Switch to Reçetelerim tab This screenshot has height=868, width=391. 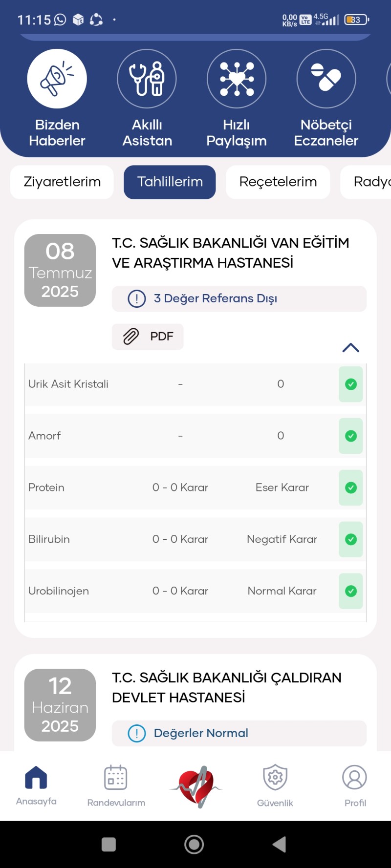click(x=278, y=182)
